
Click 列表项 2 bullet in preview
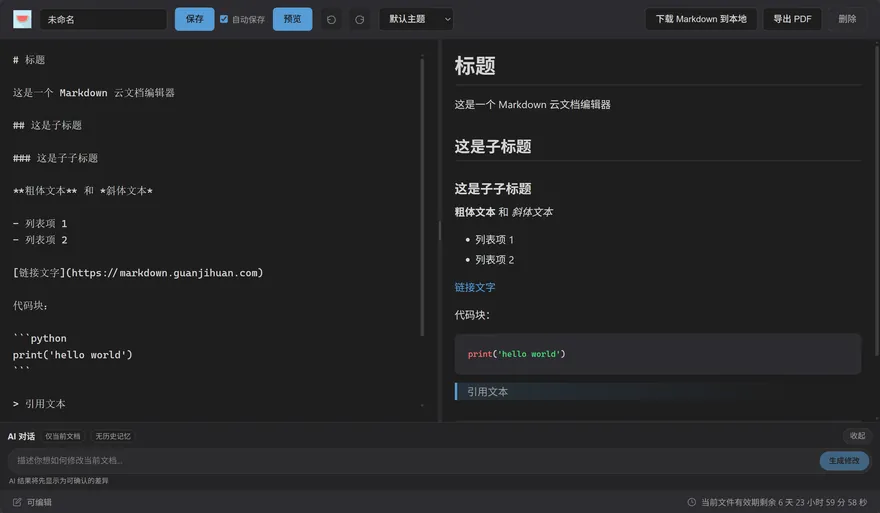tap(494, 260)
